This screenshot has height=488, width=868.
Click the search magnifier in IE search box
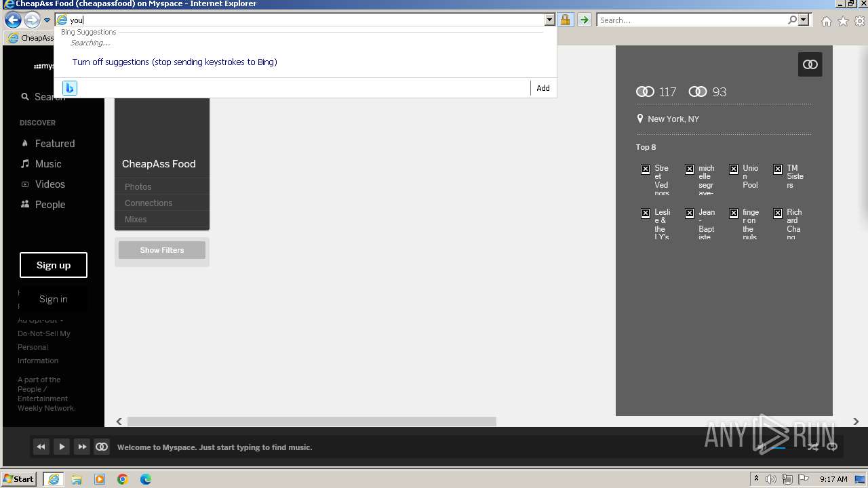click(x=792, y=20)
